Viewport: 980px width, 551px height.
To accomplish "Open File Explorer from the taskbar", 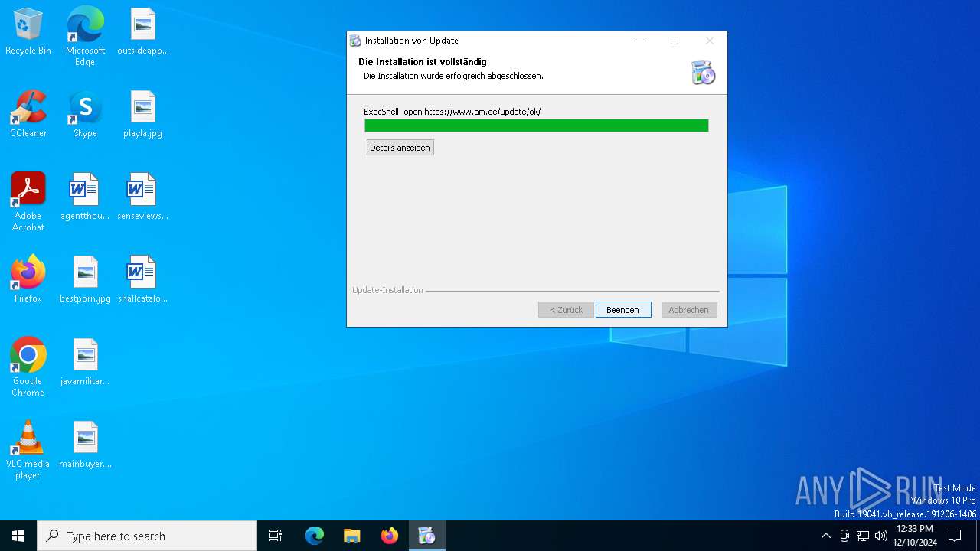I will pyautogui.click(x=352, y=536).
